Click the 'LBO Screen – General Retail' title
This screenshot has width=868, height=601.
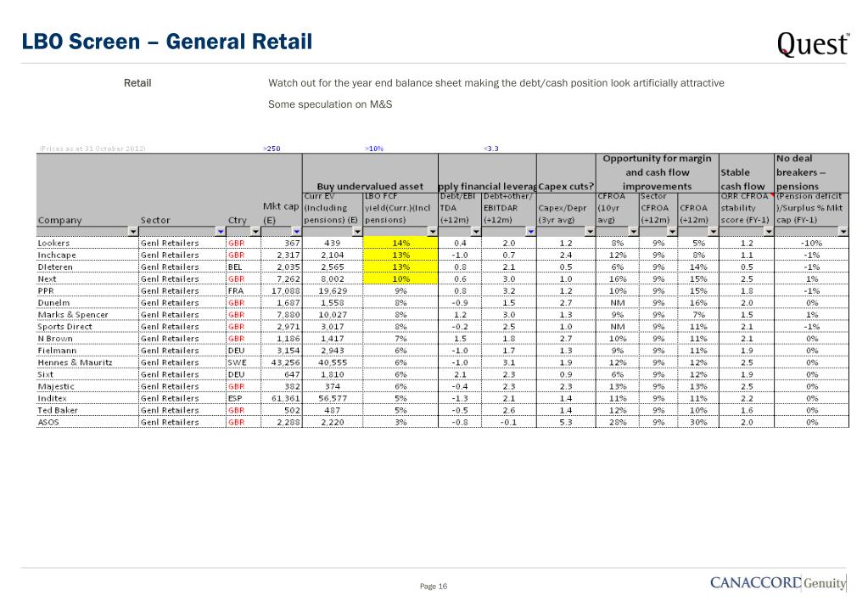tap(167, 42)
